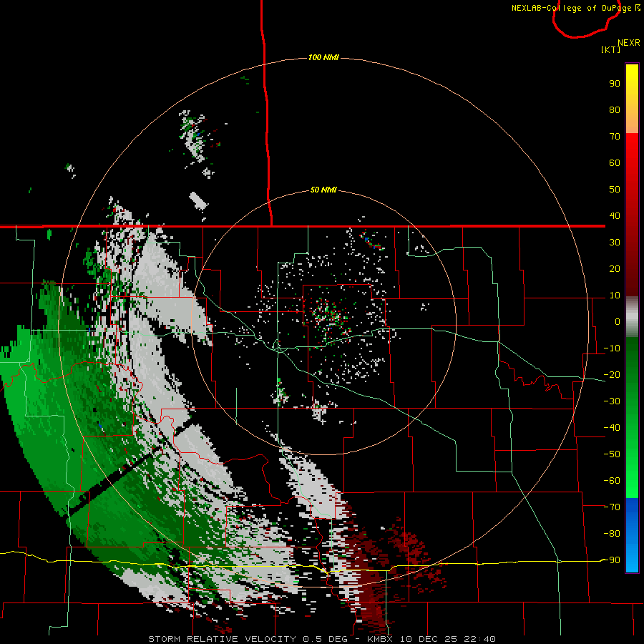The width and height of the screenshot is (644, 644).
Task: Click the blue bottom segment of the color bar
Action: 632,535
